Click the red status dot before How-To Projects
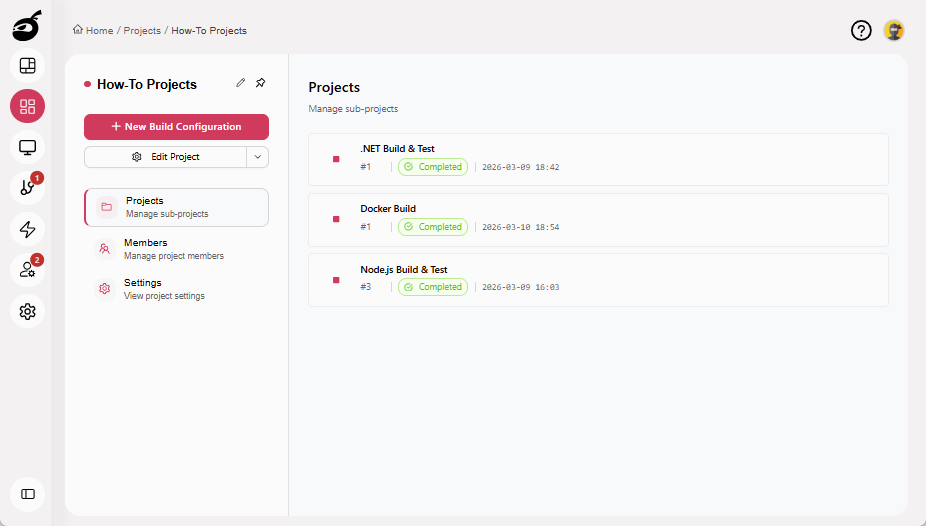The image size is (926, 526). point(87,84)
